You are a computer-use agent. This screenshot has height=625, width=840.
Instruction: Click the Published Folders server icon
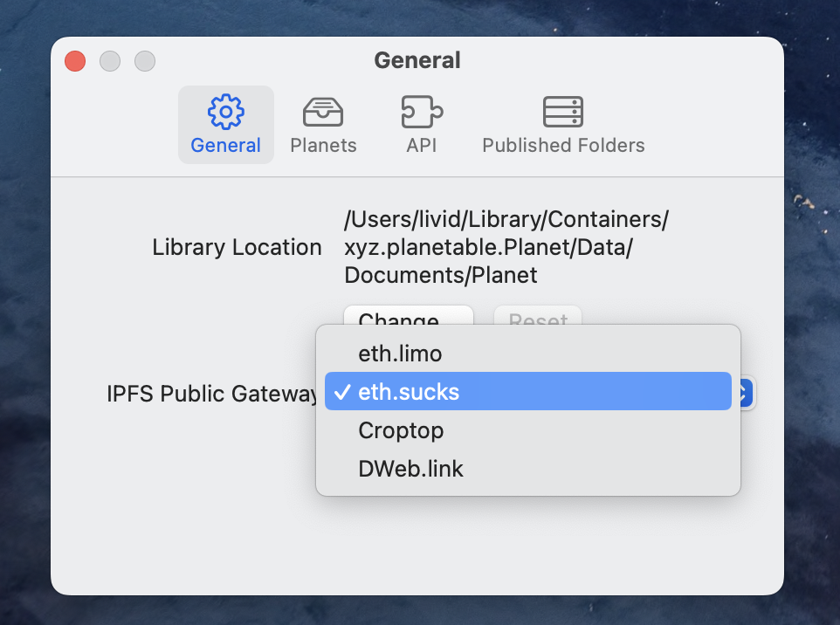pyautogui.click(x=563, y=112)
